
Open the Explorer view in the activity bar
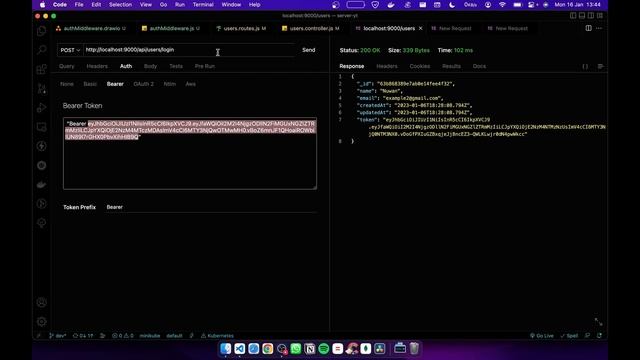pos(42,31)
